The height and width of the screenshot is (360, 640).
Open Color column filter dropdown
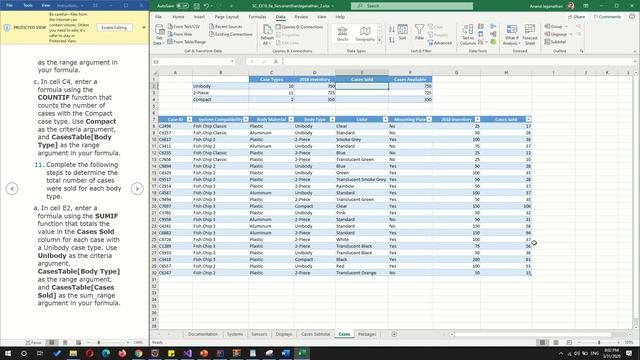[x=385, y=119]
